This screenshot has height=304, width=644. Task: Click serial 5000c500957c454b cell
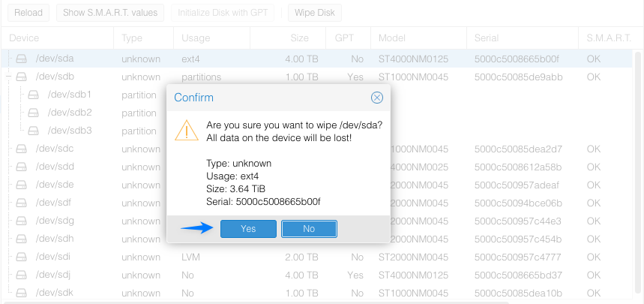click(x=518, y=239)
